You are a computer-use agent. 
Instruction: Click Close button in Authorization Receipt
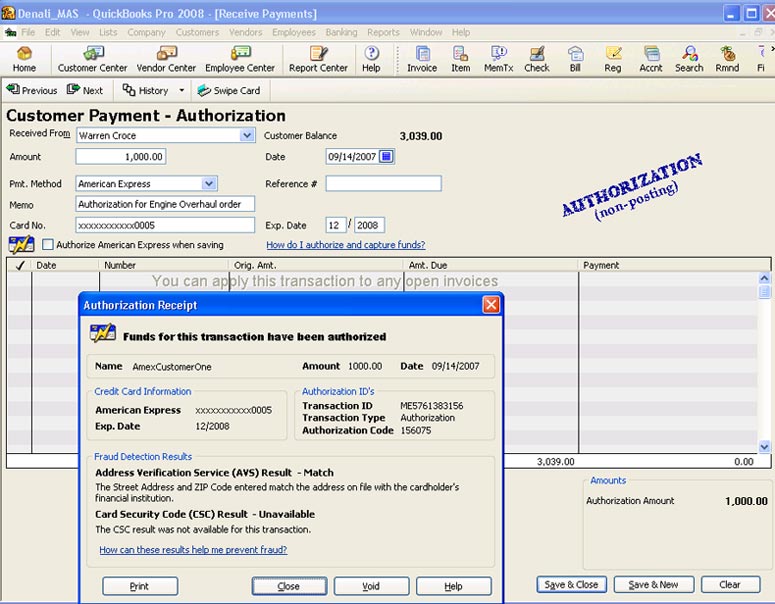click(x=289, y=586)
